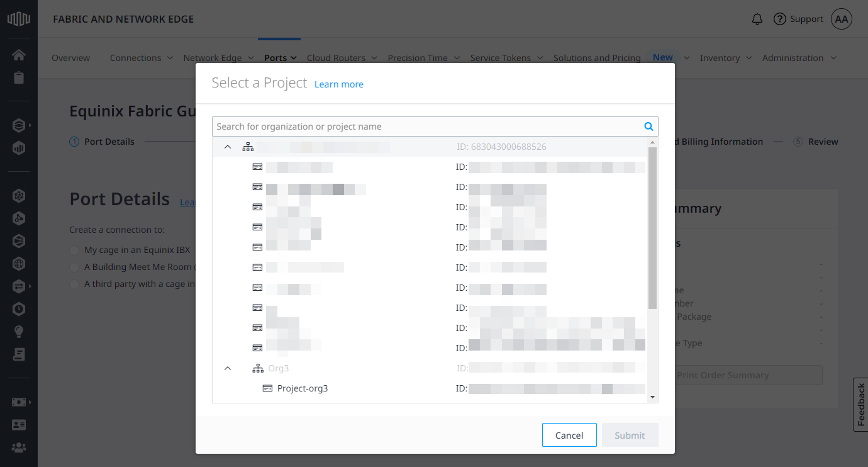Open the Learn more link
This screenshot has height=467, width=868.
[x=339, y=84]
